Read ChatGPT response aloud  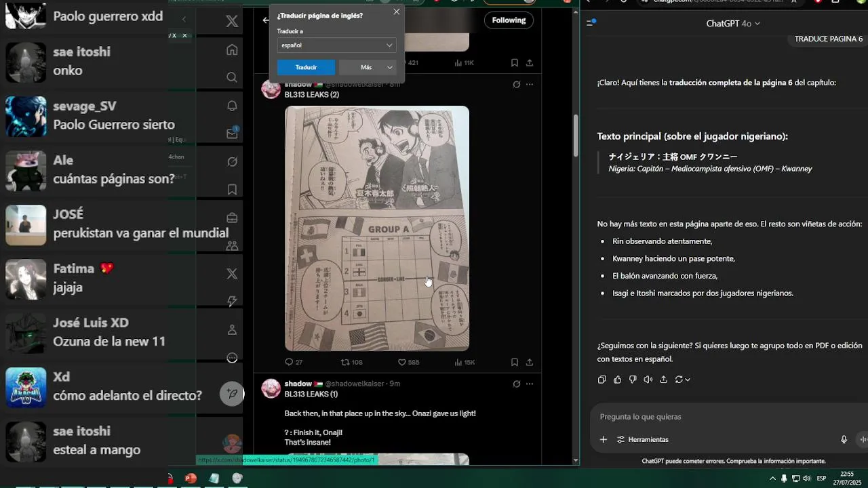click(648, 380)
